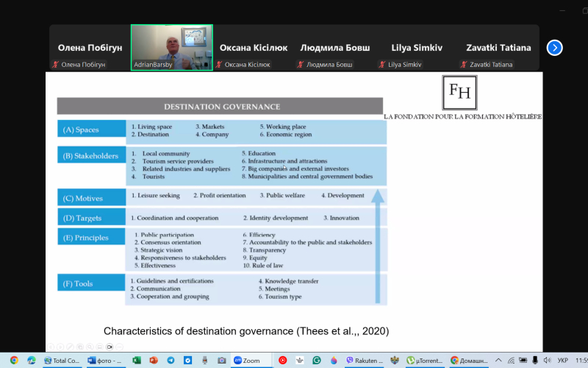Click Zavatki Tatiana's muted microphone icon
This screenshot has width=588, height=368.
(x=464, y=65)
